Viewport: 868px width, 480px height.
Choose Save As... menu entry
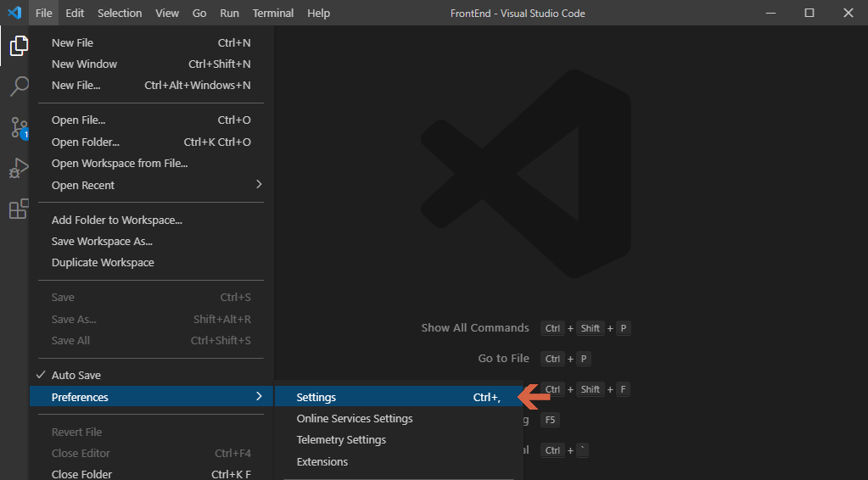(x=151, y=319)
